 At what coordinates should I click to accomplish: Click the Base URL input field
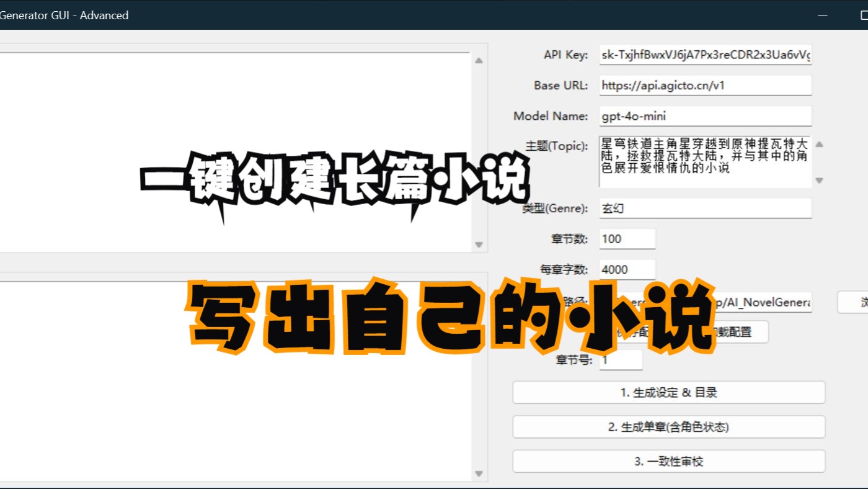click(x=705, y=86)
